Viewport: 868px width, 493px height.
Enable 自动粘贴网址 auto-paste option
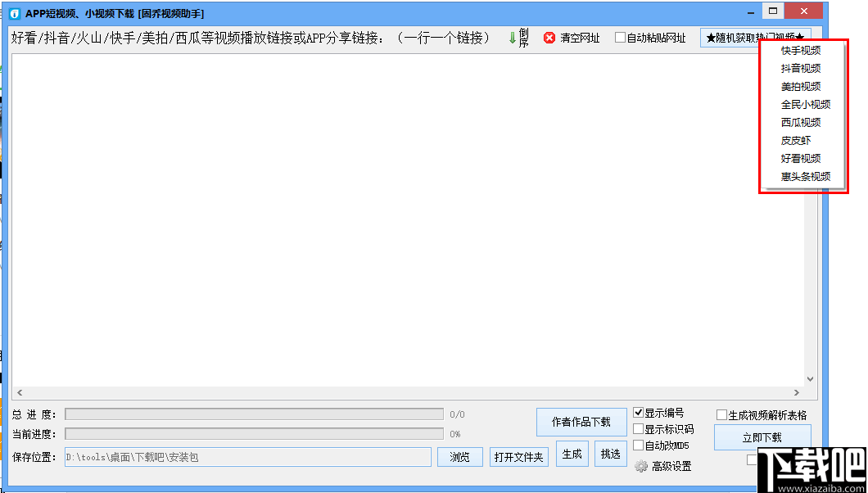622,37
